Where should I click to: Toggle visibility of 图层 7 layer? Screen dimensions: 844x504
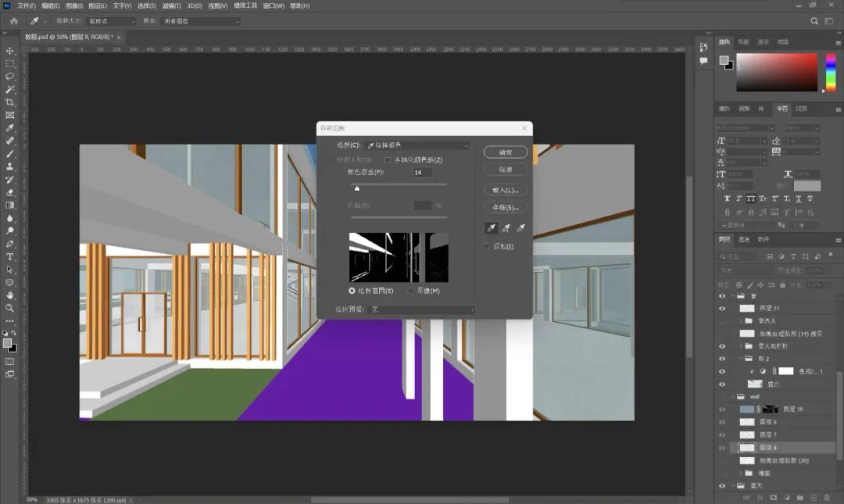722,435
